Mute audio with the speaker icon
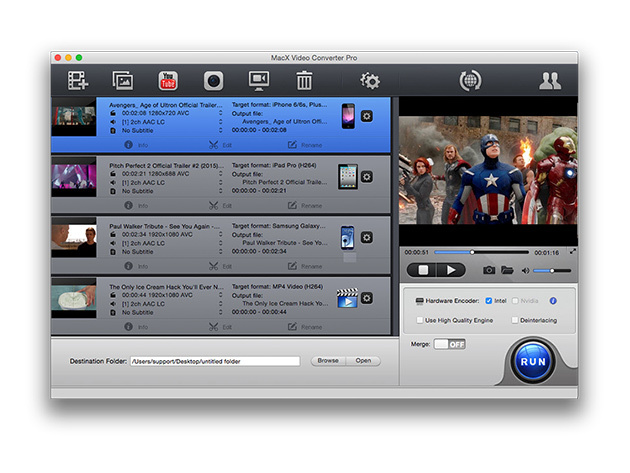The height and width of the screenshot is (473, 630). tap(525, 271)
